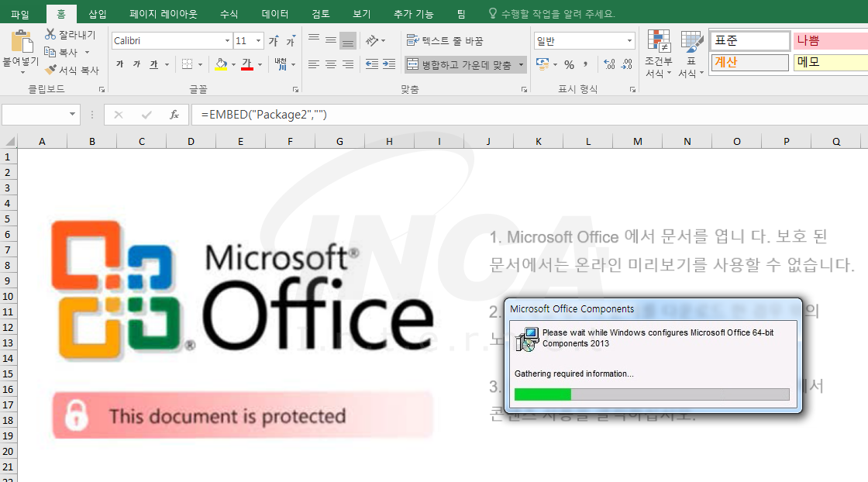The width and height of the screenshot is (868, 482).
Task: Open the Name Box dropdown
Action: tap(72, 114)
